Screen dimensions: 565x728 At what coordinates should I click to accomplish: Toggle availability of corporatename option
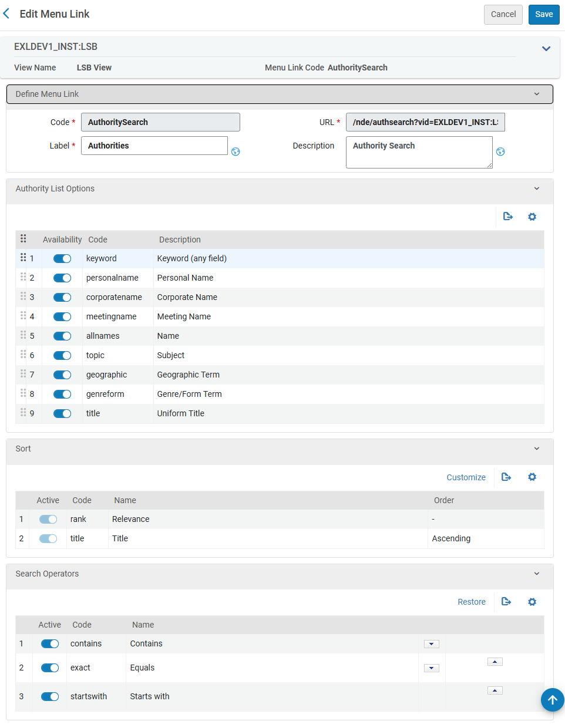(62, 297)
